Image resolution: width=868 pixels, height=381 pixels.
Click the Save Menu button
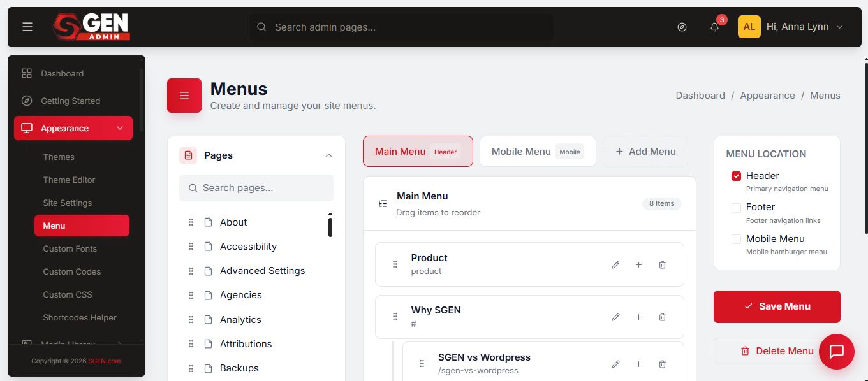tap(777, 306)
